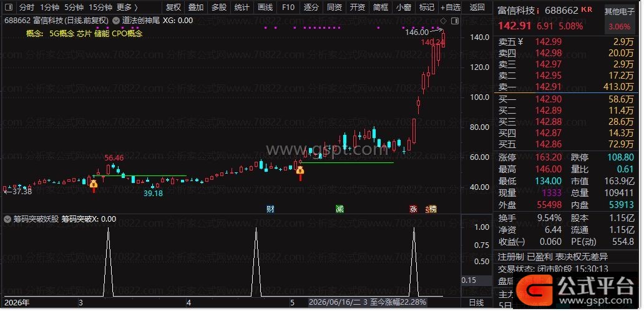
Task: Click the 富信科技 stock name header
Action: coord(516,11)
